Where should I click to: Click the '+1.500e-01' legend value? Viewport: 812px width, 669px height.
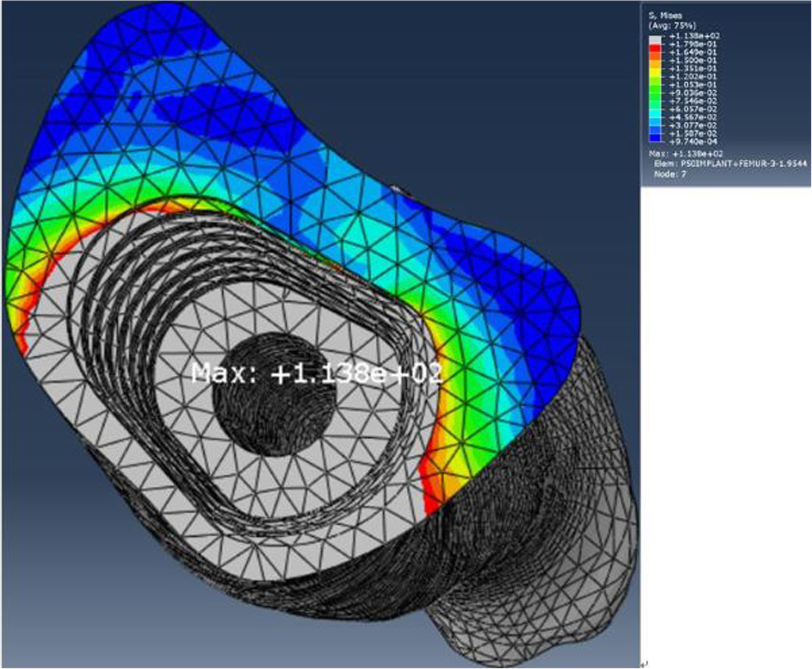click(x=693, y=61)
